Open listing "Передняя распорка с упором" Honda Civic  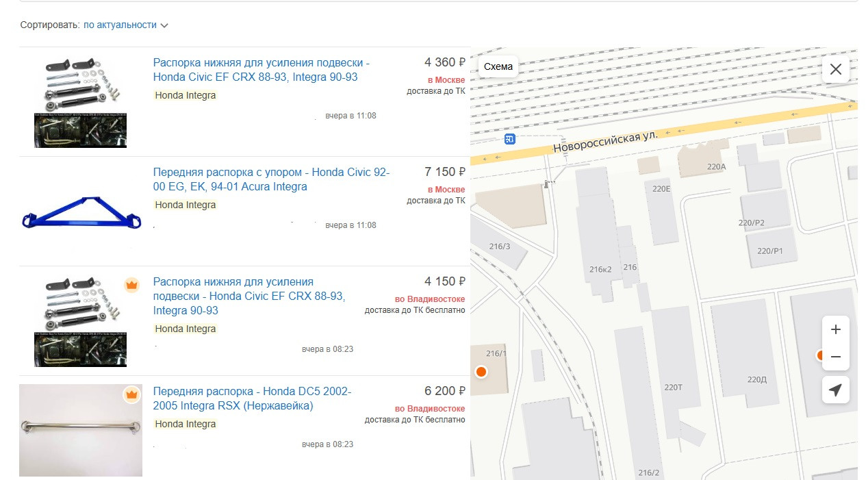271,179
